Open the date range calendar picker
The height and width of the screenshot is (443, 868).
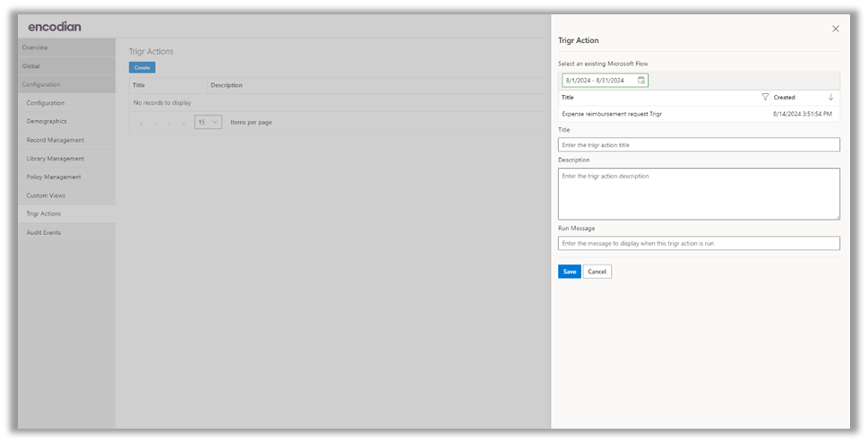[x=640, y=81]
